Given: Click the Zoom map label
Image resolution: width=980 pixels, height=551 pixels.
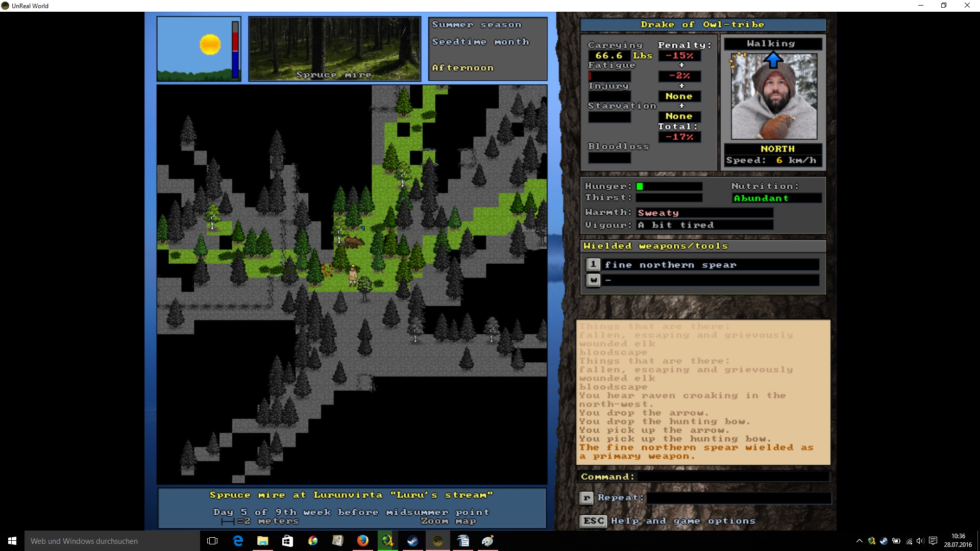Looking at the screenshot, I should (448, 521).
